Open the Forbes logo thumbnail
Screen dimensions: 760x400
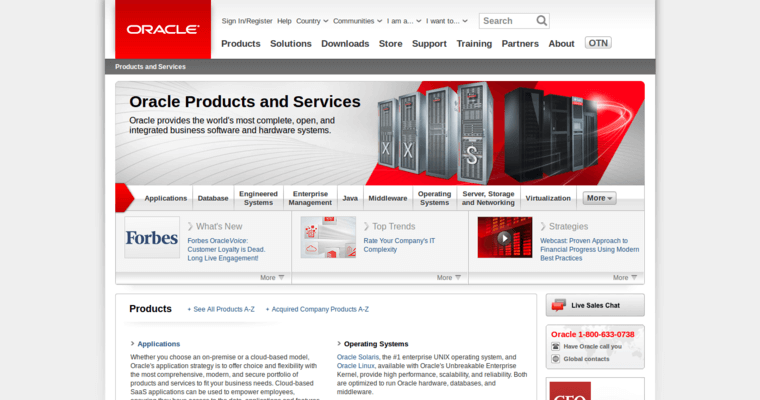pyautogui.click(x=152, y=238)
